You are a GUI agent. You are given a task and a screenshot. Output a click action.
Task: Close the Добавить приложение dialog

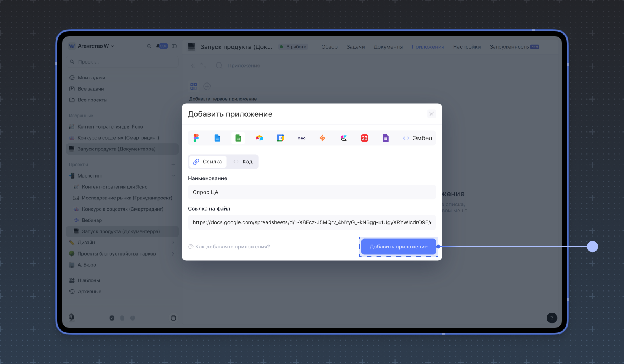coord(431,114)
